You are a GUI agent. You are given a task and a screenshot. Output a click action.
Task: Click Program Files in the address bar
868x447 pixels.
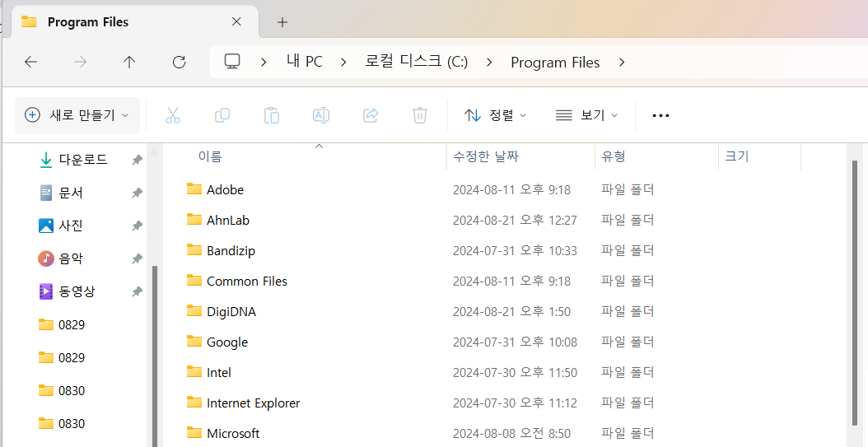coord(555,63)
